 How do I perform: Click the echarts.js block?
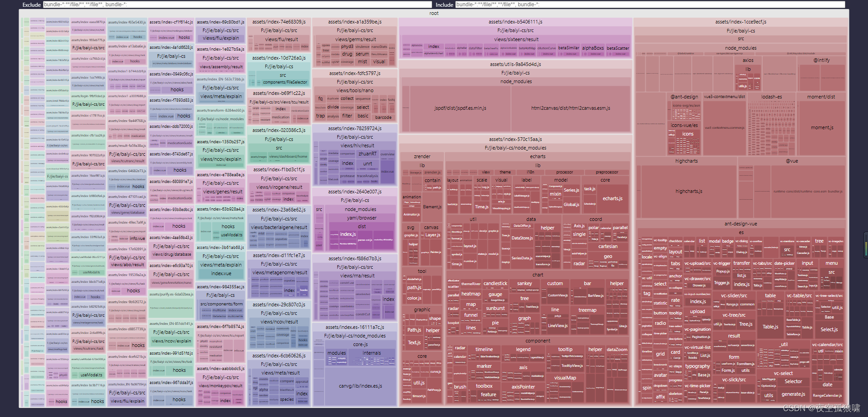tap(613, 199)
